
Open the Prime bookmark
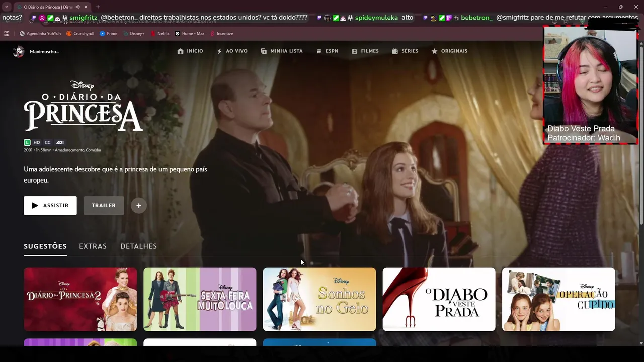point(108,34)
